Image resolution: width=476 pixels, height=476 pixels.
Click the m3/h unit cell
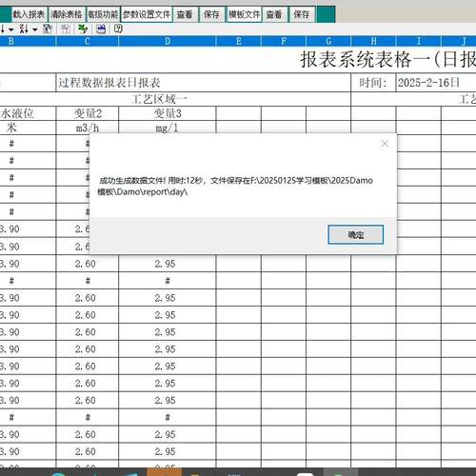(x=88, y=128)
